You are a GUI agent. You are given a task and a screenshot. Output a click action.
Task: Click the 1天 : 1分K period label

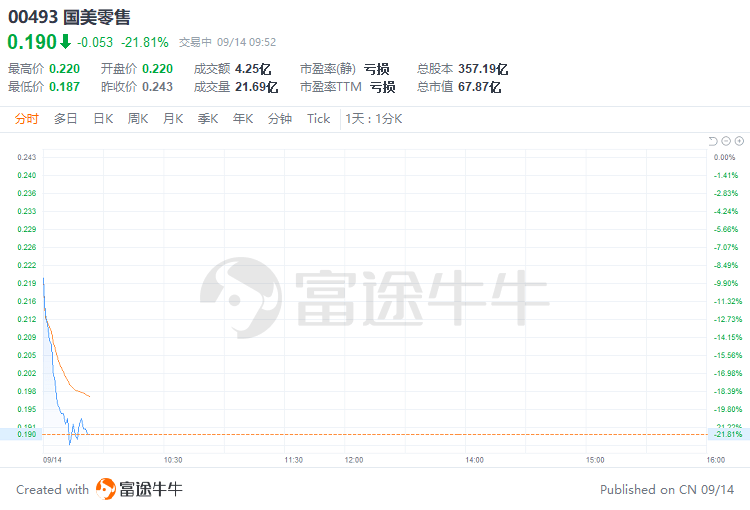tap(374, 119)
